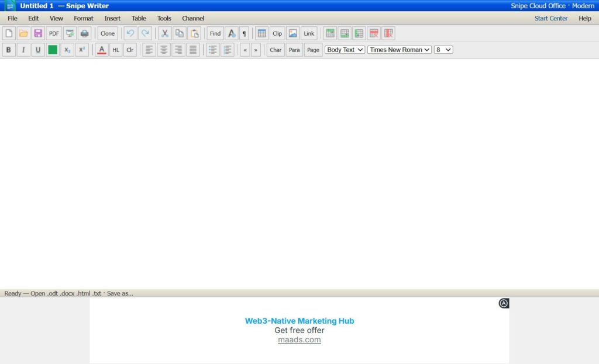599x364 pixels.
Task: Print the document with the printer icon
Action: click(x=84, y=33)
